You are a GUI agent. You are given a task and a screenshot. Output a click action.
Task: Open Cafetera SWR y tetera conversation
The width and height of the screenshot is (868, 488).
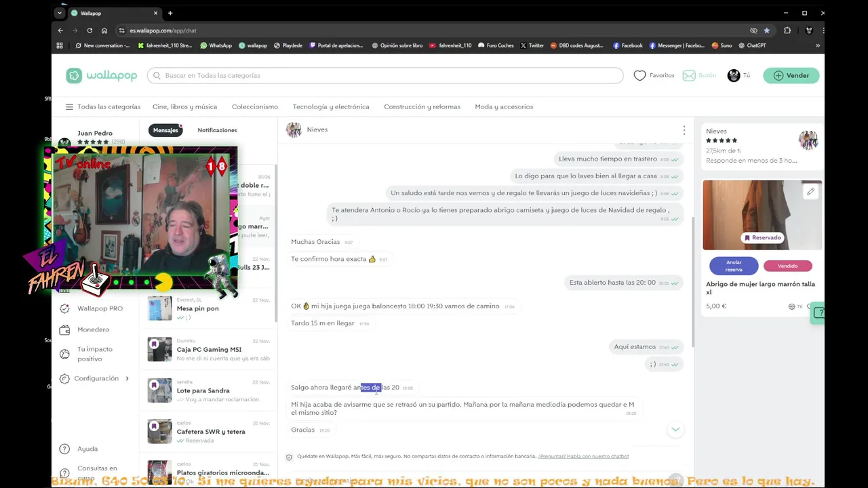click(209, 431)
